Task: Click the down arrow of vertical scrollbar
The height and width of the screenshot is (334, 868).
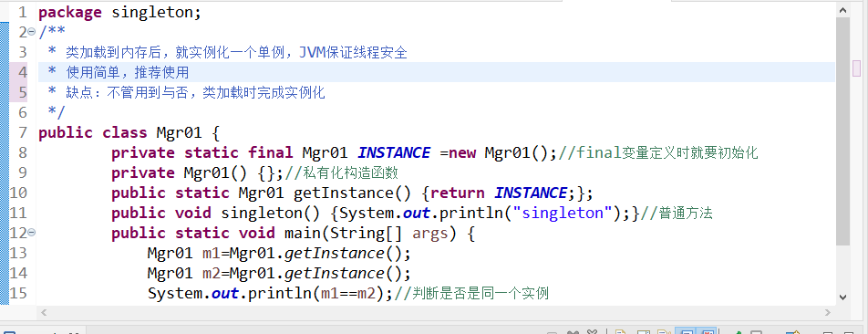Action: click(x=842, y=297)
